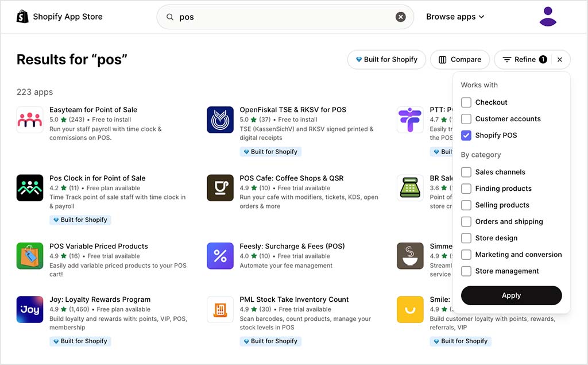Apply the selected filters
Viewport: 588px width, 365px height.
[512, 295]
